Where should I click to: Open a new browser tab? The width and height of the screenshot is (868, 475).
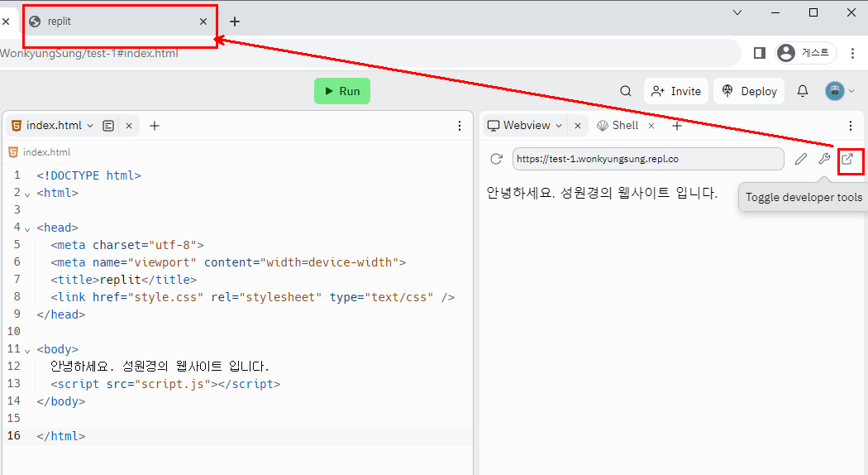pos(235,22)
